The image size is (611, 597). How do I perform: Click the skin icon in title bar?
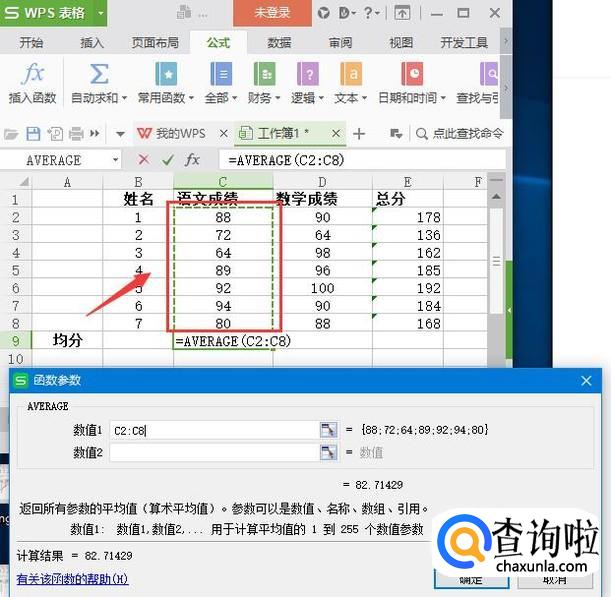[323, 13]
